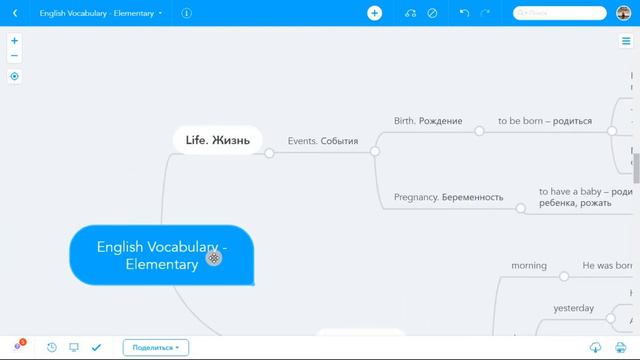Center the map with target icon

click(15, 76)
